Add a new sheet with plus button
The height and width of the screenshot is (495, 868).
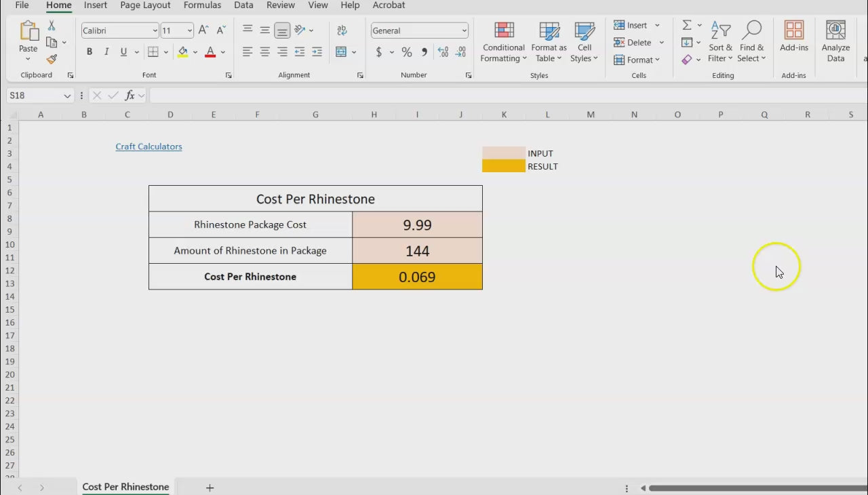tap(210, 488)
